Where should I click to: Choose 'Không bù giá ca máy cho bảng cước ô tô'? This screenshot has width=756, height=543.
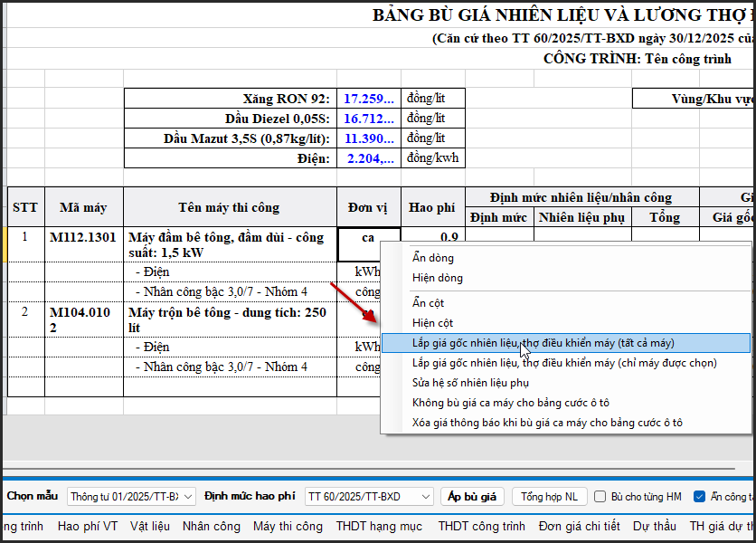click(x=509, y=403)
